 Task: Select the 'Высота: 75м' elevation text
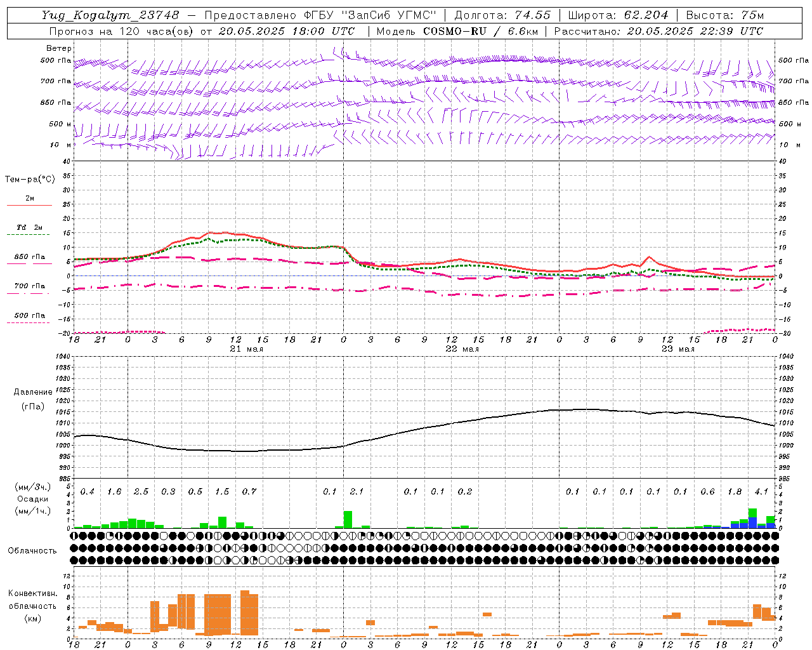(x=724, y=15)
